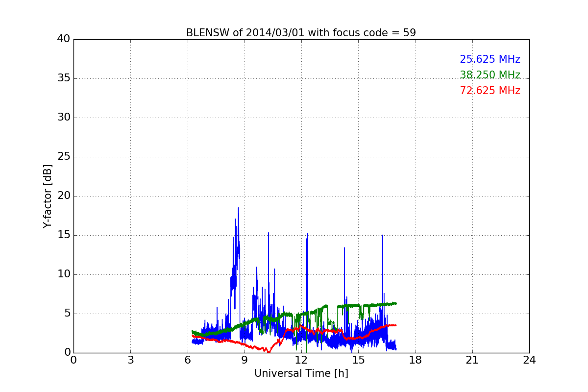Click the red curve minimum near 10 h
Screen dimensions: 588x392
click(x=269, y=351)
